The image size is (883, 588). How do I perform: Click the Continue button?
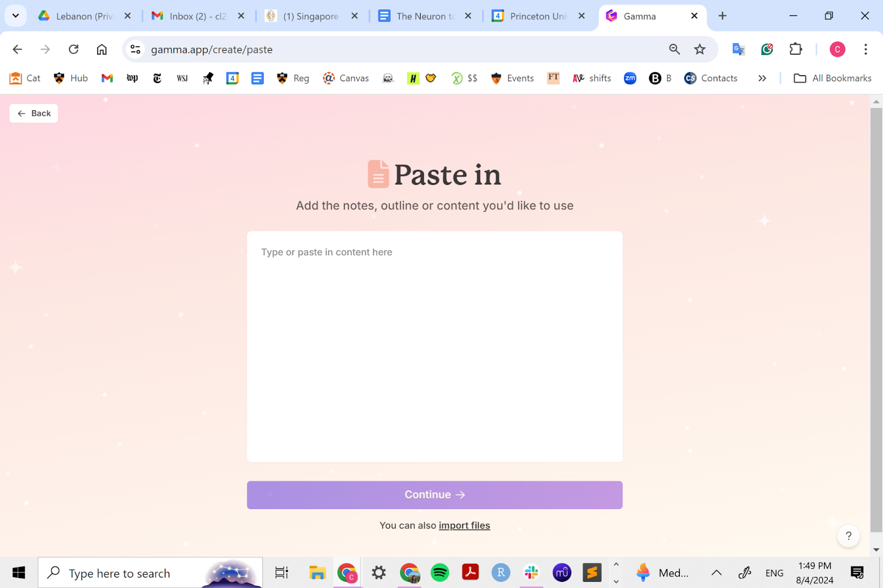click(435, 495)
